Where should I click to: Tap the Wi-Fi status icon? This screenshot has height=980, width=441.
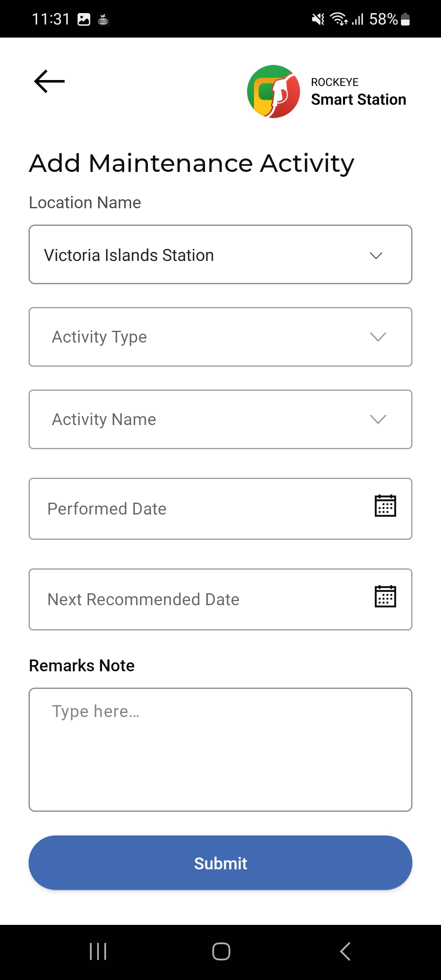[339, 19]
